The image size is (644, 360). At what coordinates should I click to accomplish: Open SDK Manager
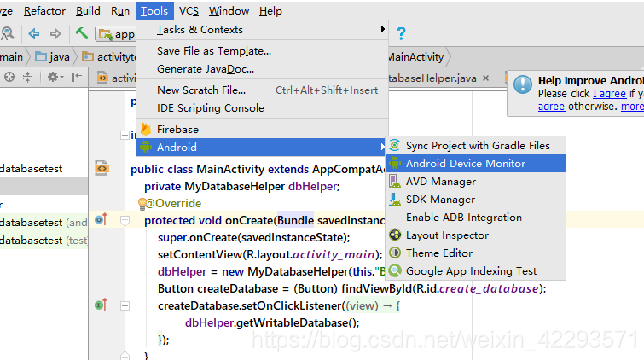coord(476,200)
